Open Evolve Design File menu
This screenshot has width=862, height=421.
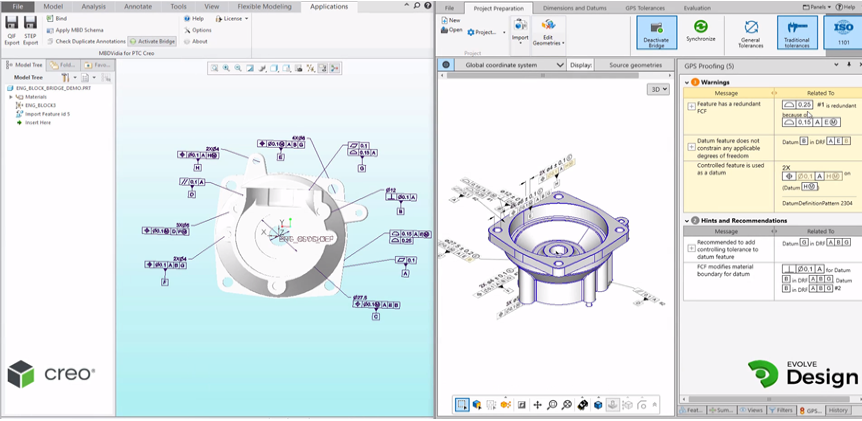(449, 8)
